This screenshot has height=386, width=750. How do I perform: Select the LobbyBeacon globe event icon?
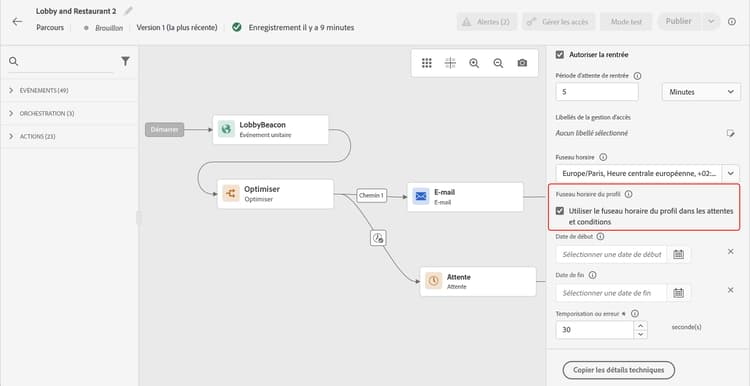point(226,129)
